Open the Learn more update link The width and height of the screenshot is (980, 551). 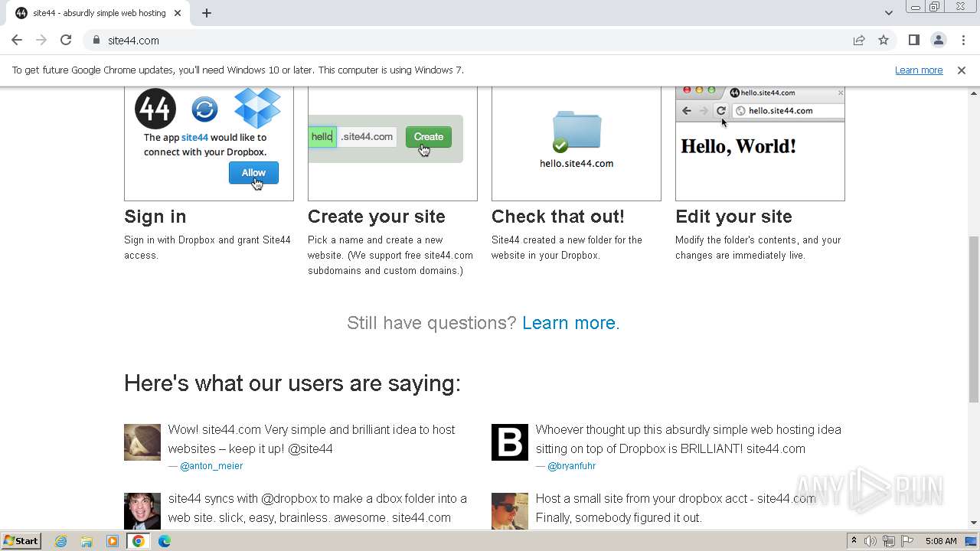pos(919,70)
